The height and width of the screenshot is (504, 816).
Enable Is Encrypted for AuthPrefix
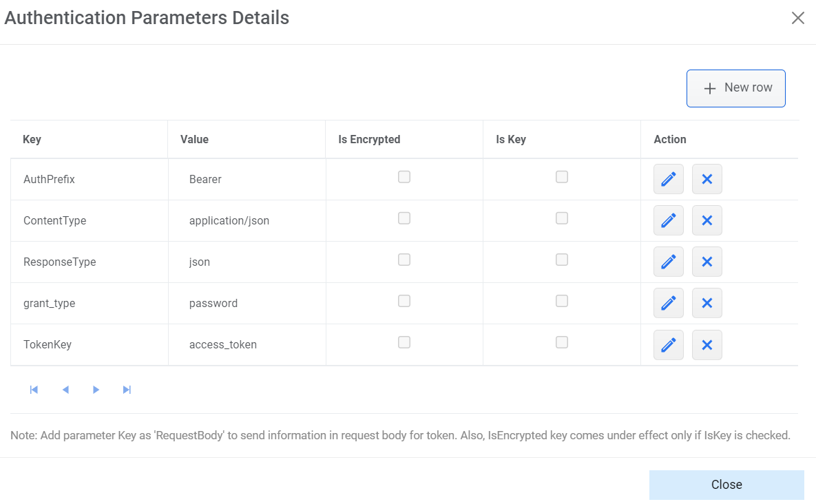click(404, 177)
